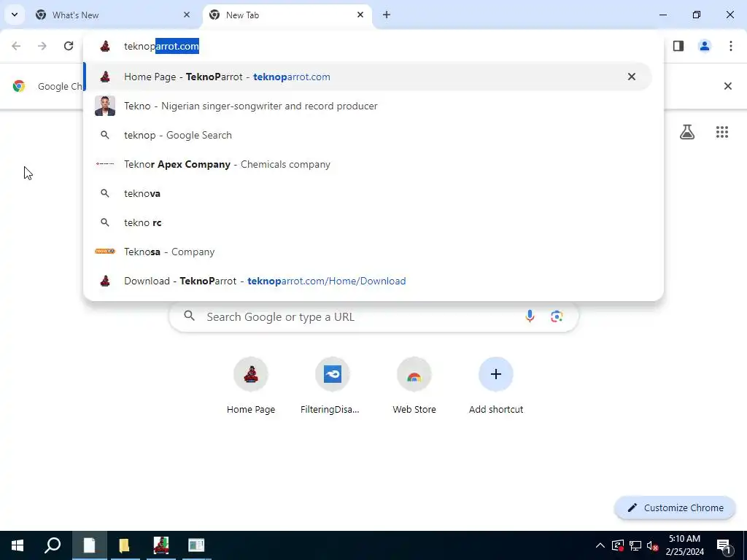747x560 pixels.
Task: Choose Home Page - TeknoParrot suggestion
Action: click(x=368, y=77)
